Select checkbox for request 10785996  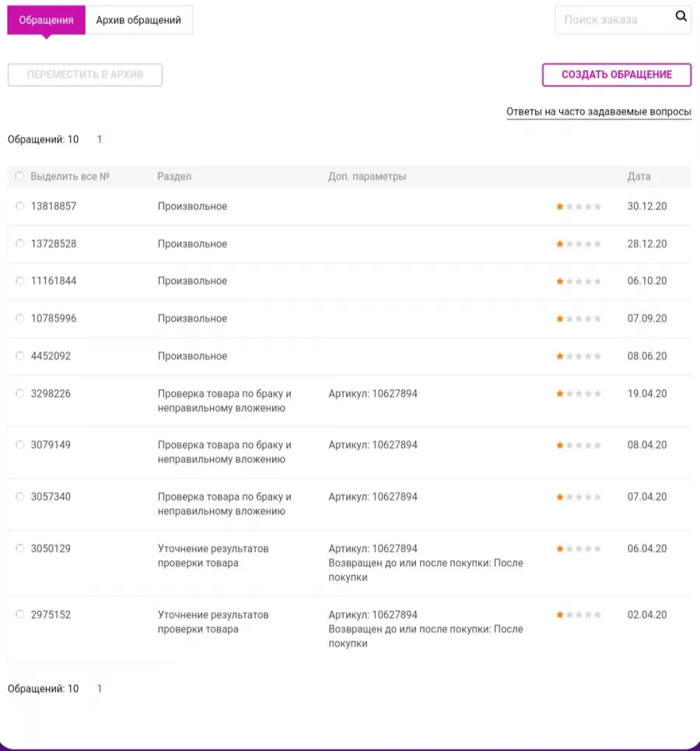(x=19, y=318)
